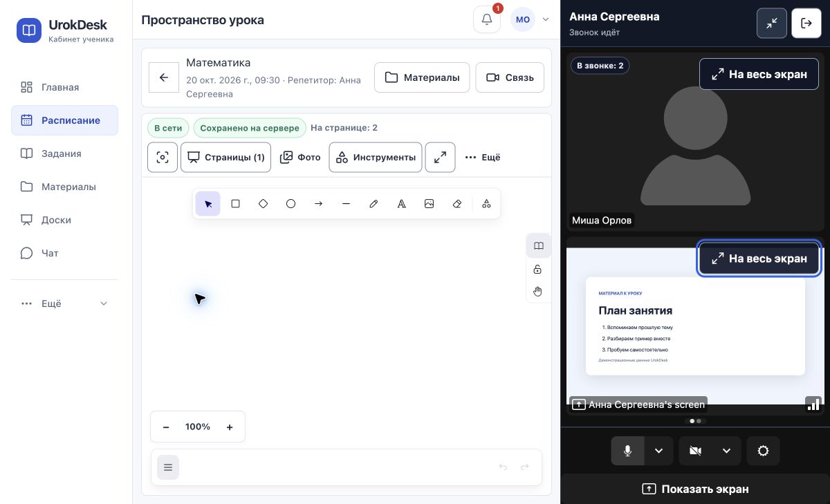The height and width of the screenshot is (504, 830).
Task: Select the eraser tool
Action: point(457,204)
